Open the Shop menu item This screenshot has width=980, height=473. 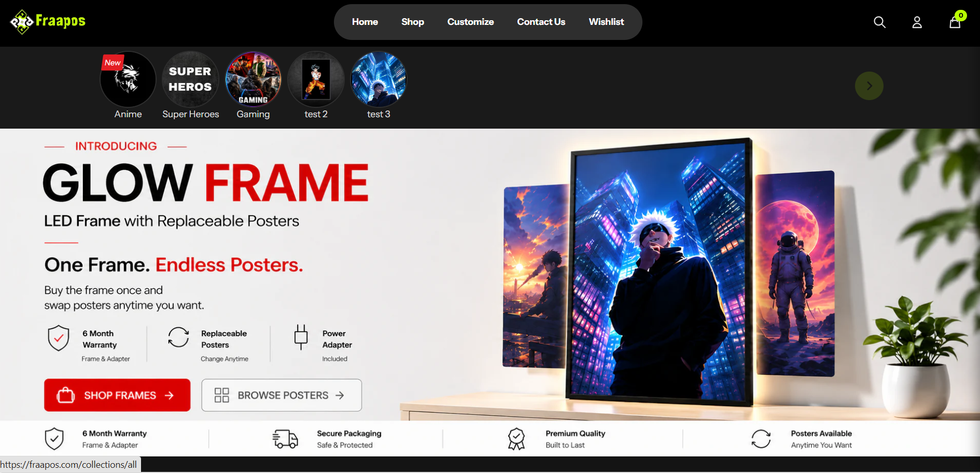[x=413, y=22]
